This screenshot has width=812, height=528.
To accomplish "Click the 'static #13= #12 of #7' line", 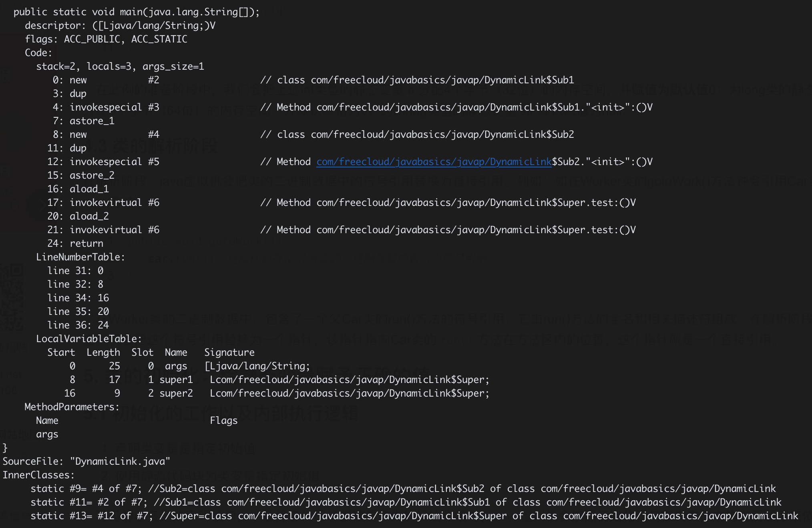I will click(x=91, y=516).
